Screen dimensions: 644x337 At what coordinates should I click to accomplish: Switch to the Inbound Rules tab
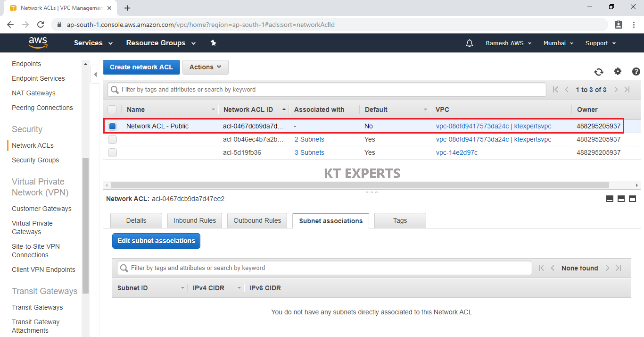coord(194,220)
